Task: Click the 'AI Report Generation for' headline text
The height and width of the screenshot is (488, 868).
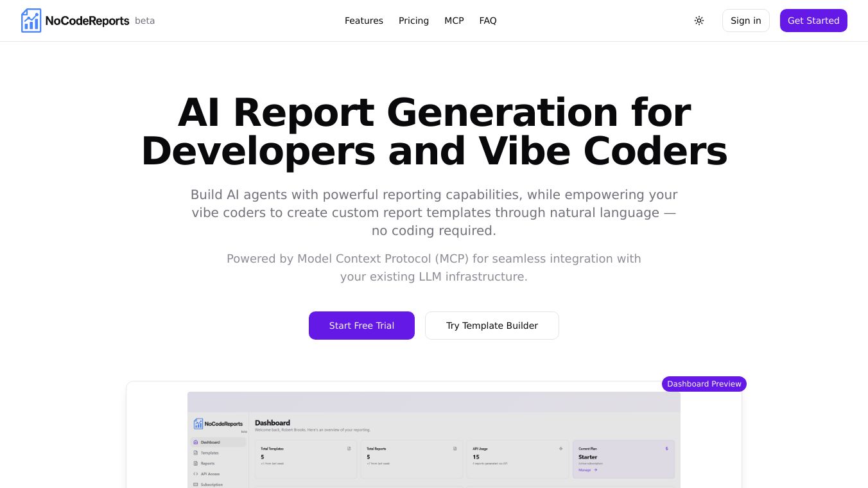Action: [x=434, y=112]
